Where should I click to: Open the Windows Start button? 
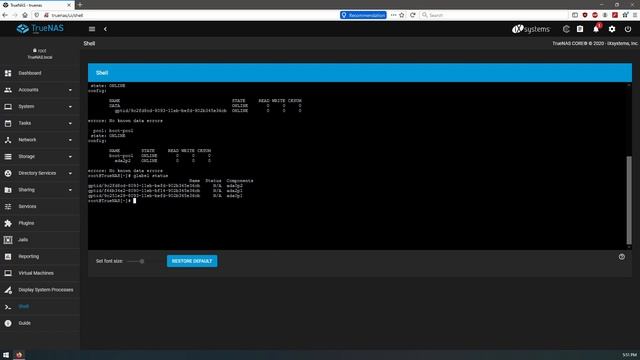tap(6, 355)
